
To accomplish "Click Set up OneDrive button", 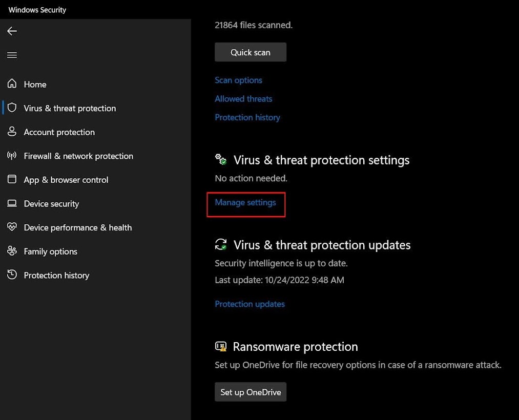I will tap(251, 392).
